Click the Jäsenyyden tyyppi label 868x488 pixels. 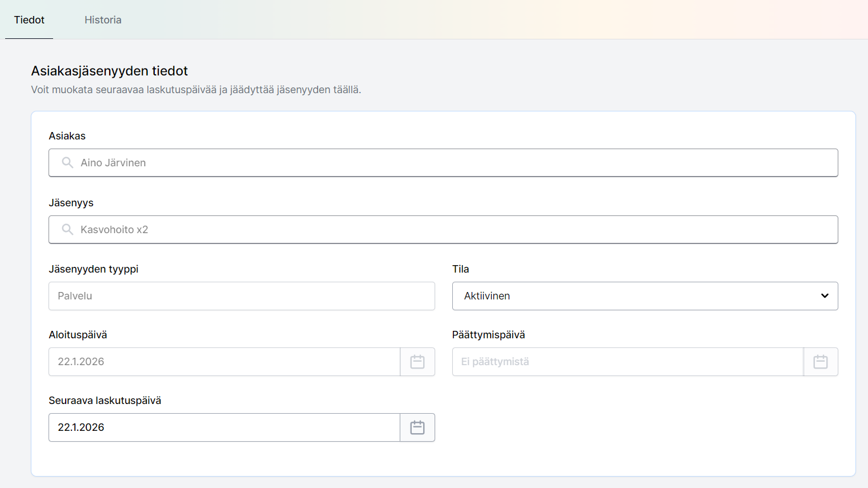(x=94, y=269)
